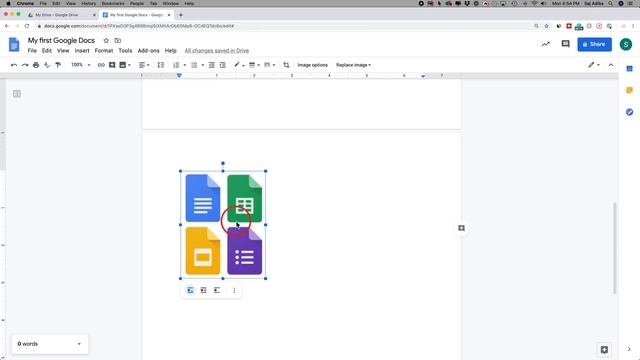Select the Break text image option

217,290
